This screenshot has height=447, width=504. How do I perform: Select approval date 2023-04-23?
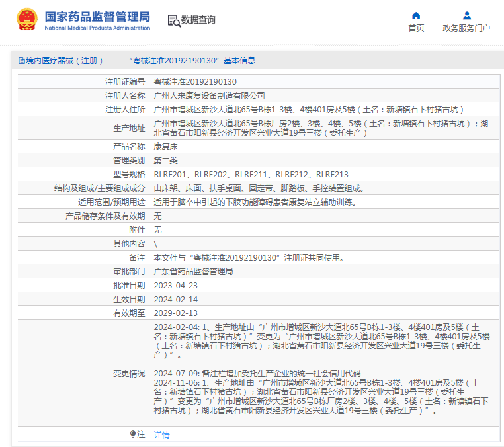coord(175,286)
